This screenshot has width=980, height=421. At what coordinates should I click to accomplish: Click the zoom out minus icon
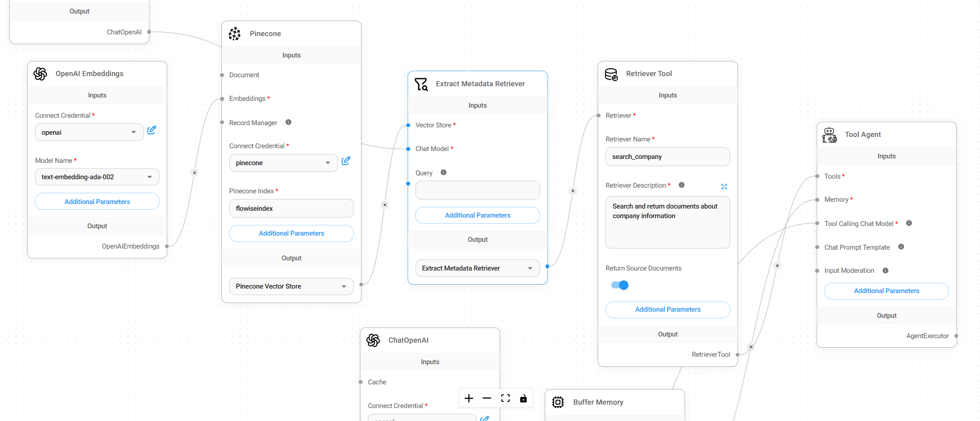click(x=487, y=398)
